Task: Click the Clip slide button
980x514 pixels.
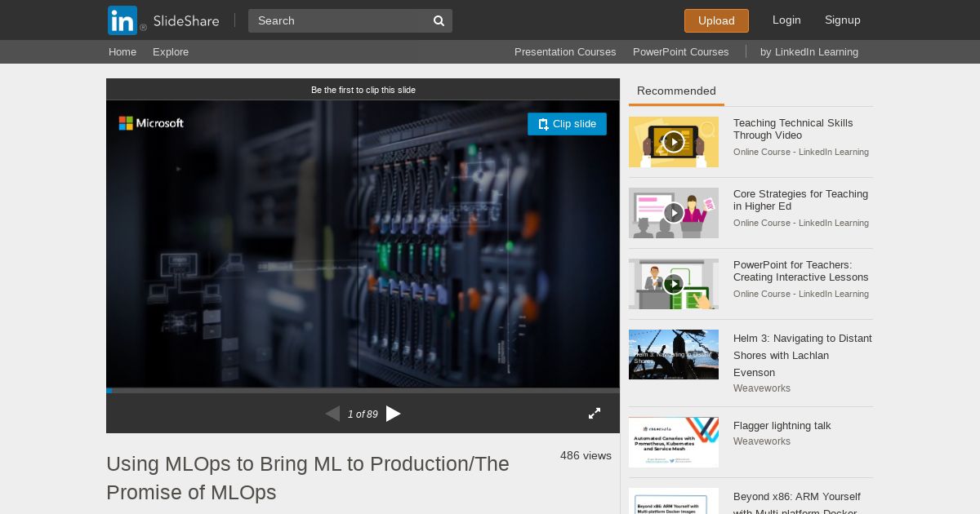Action: click(x=567, y=124)
